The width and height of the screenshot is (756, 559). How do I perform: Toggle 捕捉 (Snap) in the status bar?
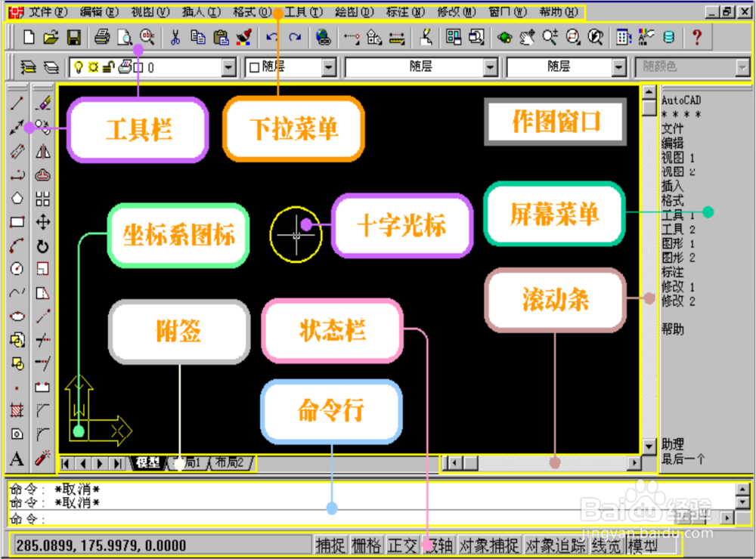tap(330, 545)
